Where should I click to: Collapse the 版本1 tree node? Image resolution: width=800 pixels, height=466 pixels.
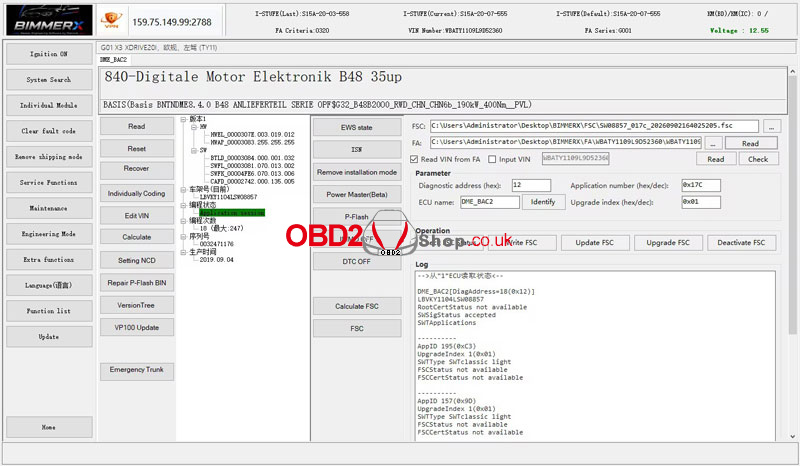pos(184,119)
